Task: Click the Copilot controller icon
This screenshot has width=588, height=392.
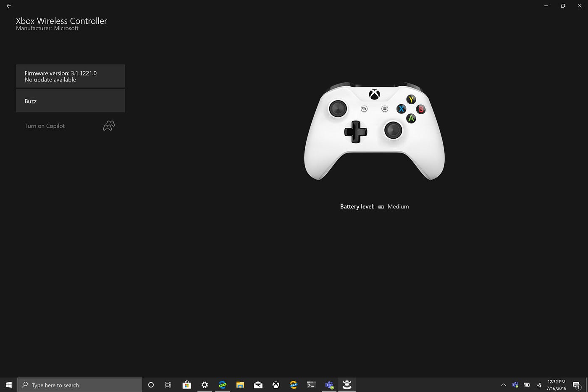Action: pyautogui.click(x=108, y=125)
